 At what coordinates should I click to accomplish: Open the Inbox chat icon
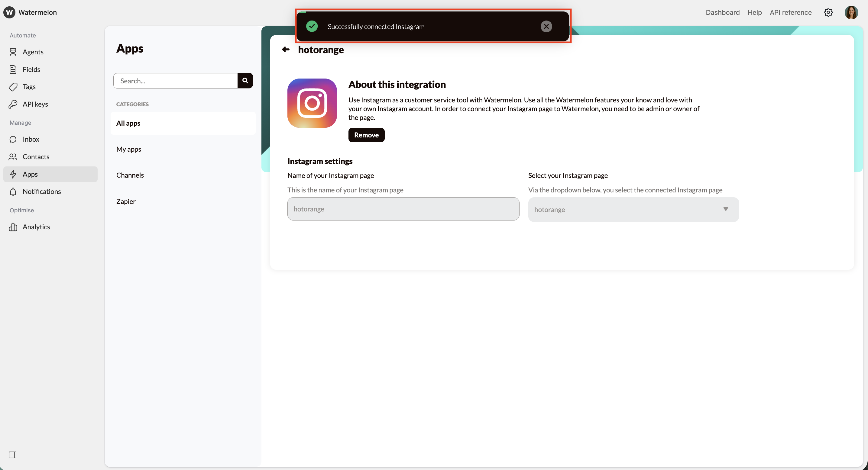tap(12, 139)
